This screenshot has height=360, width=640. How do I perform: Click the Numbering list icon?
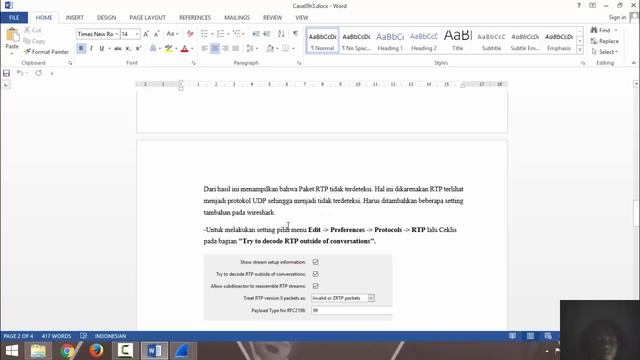click(x=220, y=34)
